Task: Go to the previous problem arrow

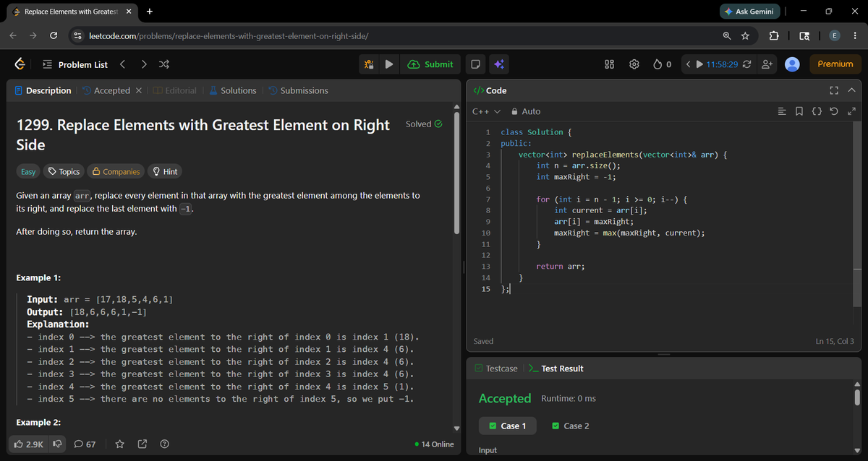Action: coord(123,64)
